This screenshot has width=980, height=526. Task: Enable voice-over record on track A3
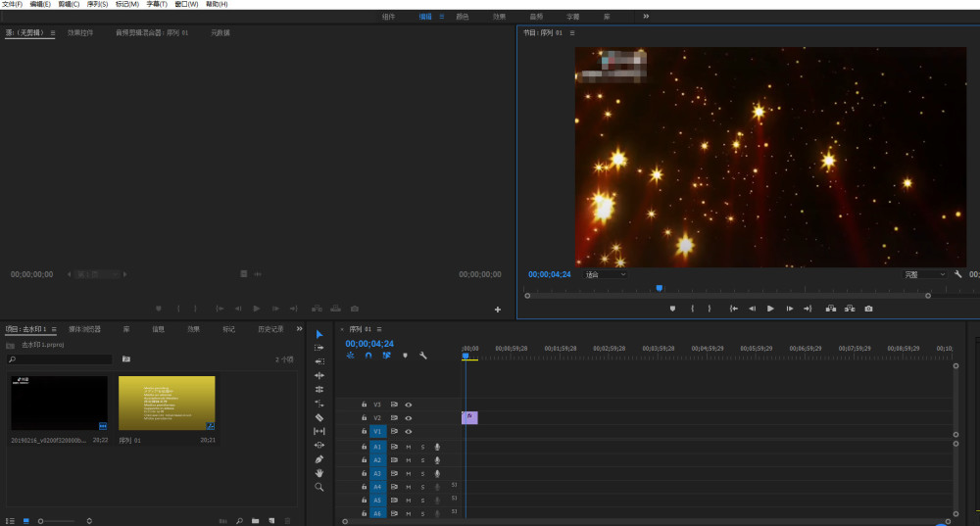pos(437,473)
